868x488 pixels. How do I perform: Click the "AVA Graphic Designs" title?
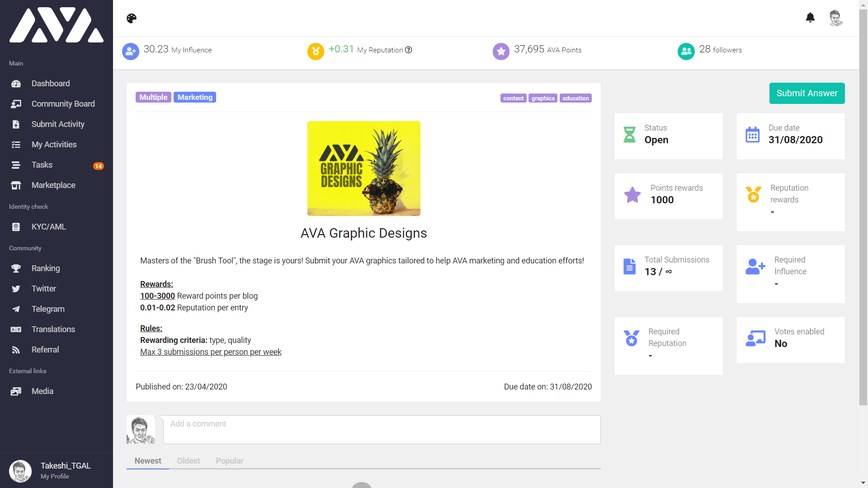click(x=364, y=233)
